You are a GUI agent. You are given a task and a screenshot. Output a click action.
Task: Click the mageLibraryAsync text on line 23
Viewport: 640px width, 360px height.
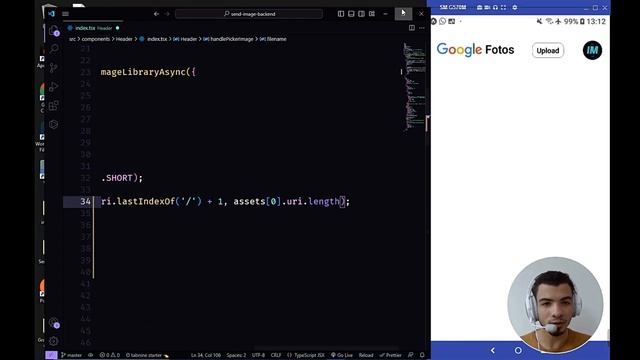click(143, 72)
